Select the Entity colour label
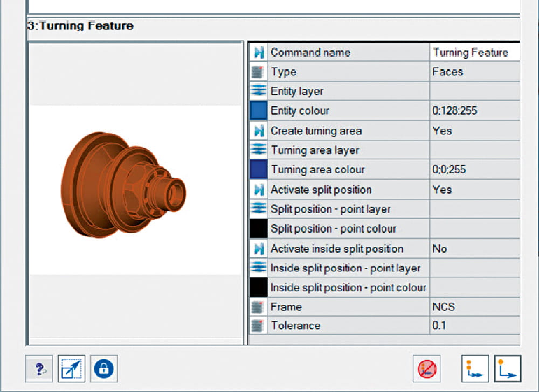This screenshot has width=539, height=392. pos(300,110)
